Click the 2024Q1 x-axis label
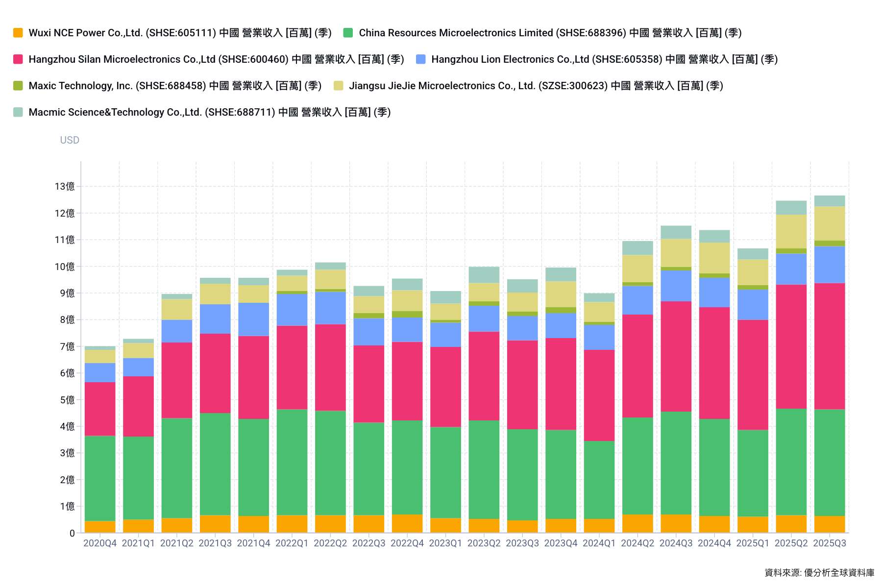This screenshot has width=882, height=588. pyautogui.click(x=599, y=543)
